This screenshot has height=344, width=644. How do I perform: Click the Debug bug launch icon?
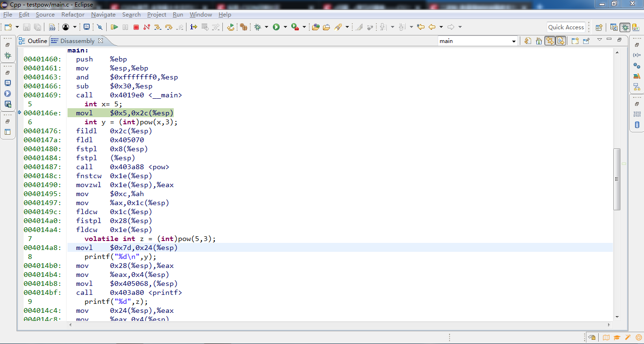[x=257, y=27]
